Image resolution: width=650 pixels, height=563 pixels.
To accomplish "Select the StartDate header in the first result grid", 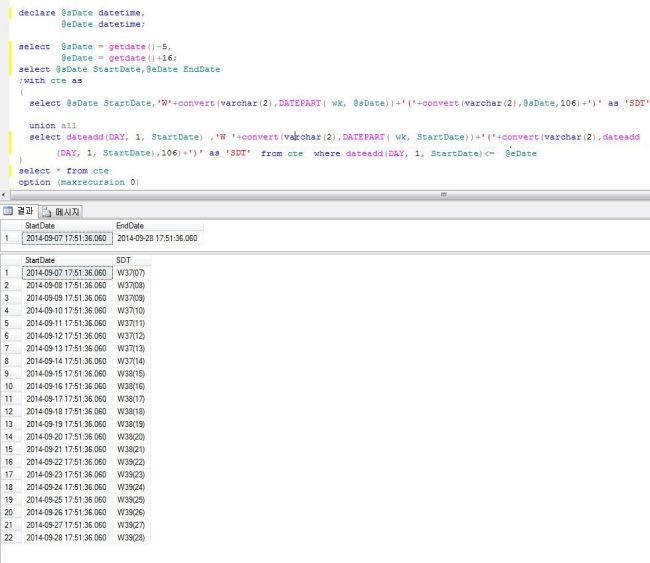I will 67,226.
